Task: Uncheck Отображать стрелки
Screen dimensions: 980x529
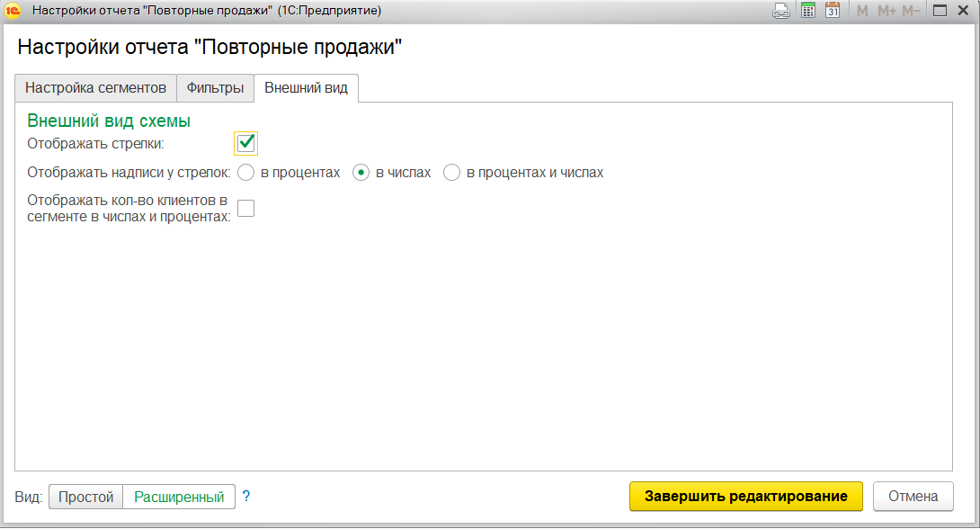Action: (245, 142)
